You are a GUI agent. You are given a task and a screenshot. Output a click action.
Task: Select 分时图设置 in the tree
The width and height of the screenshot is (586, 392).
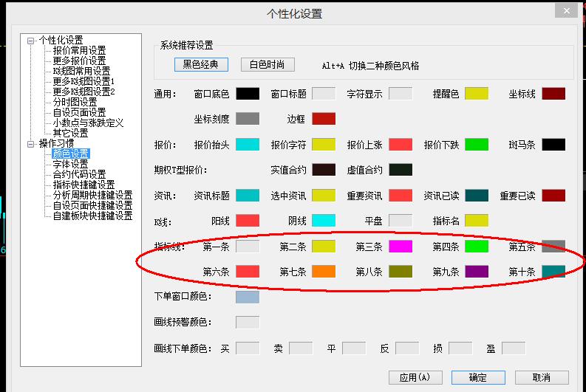75,102
